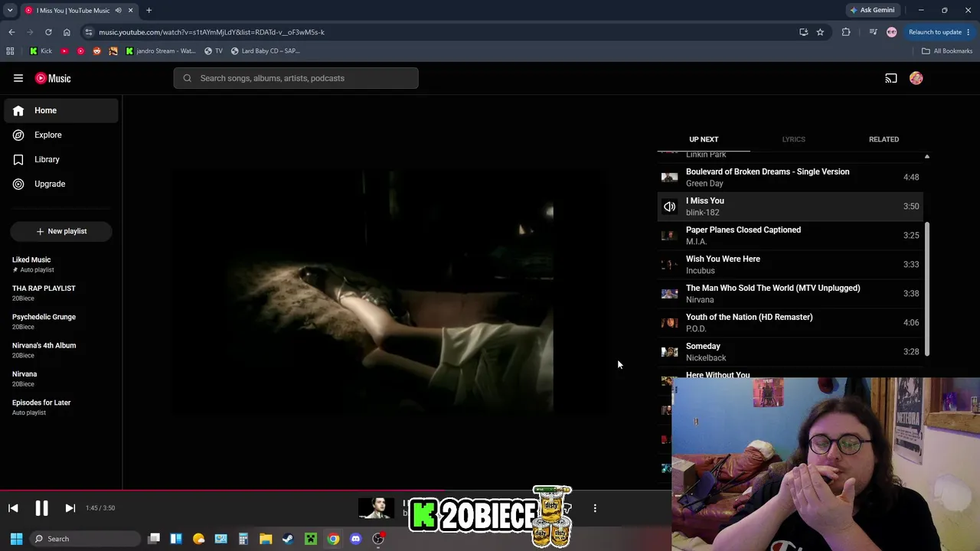Open the tab search dropdown arrow
Viewport: 980px width, 551px height.
[10, 11]
